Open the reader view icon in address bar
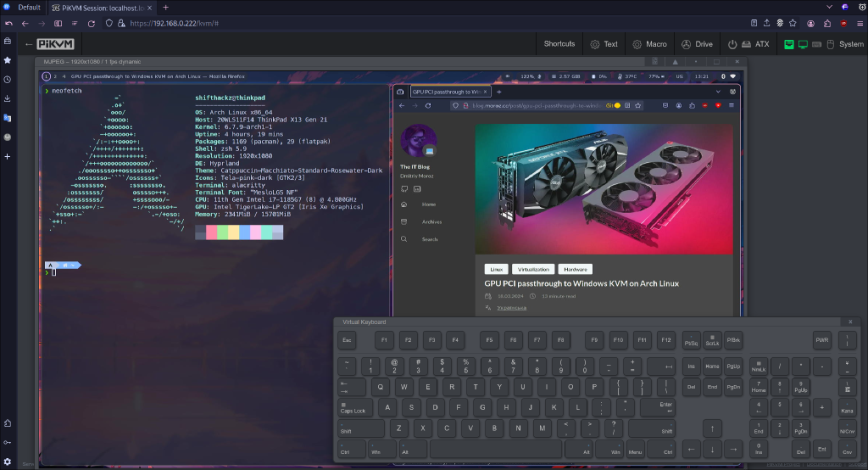The image size is (868, 470). [x=754, y=23]
